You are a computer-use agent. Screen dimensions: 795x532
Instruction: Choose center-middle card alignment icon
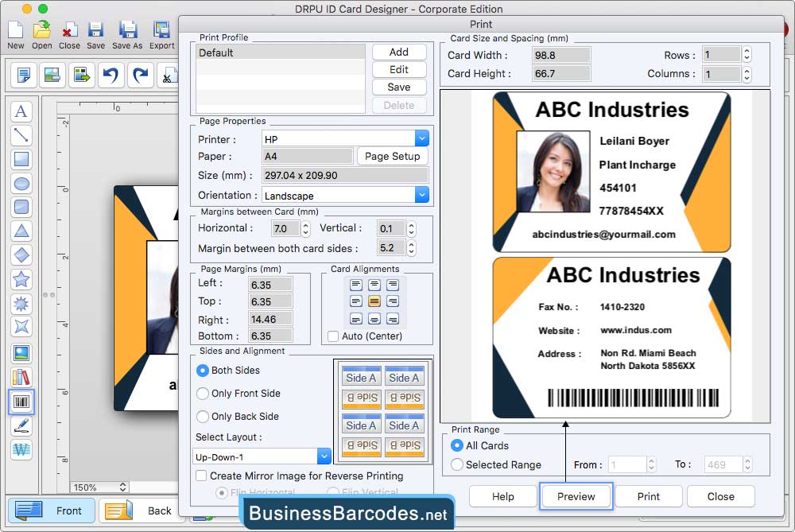[x=374, y=301]
